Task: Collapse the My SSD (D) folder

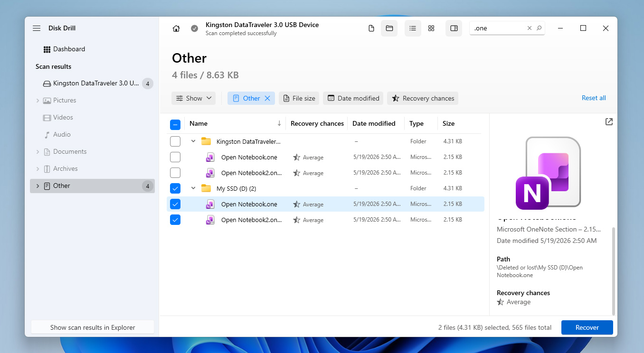Action: click(x=193, y=188)
